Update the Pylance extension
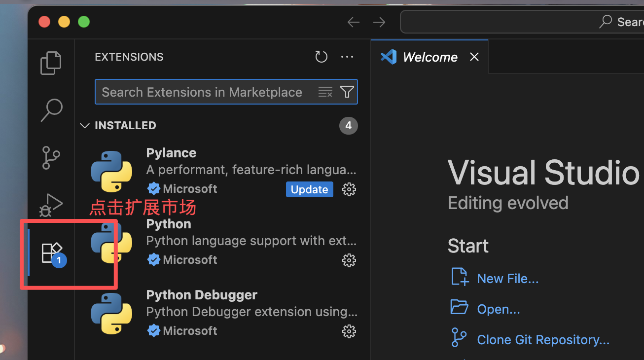 (x=310, y=189)
